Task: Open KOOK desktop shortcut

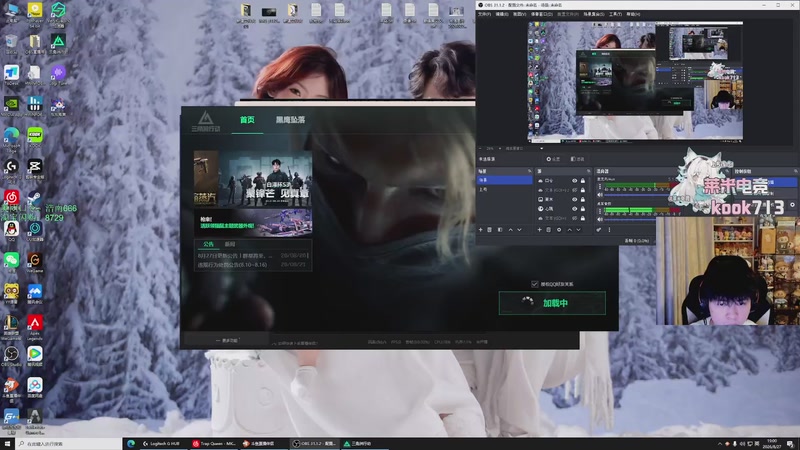Action: (x=35, y=139)
